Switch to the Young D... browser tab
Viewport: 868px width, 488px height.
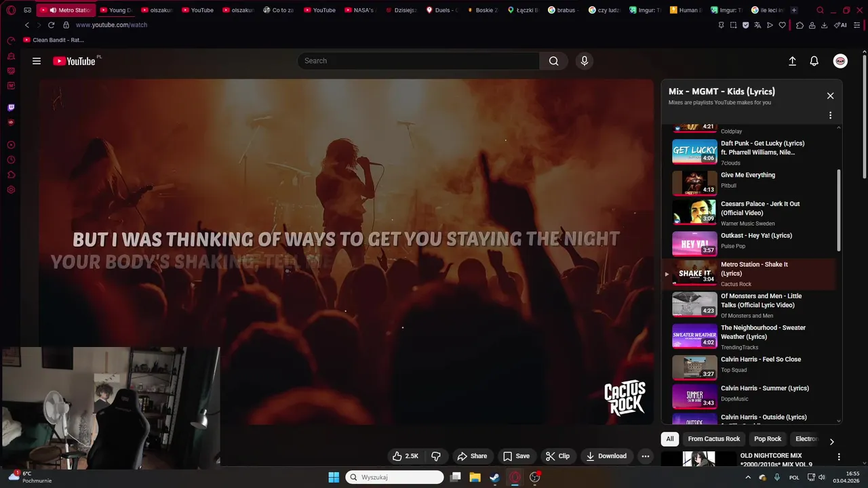[x=115, y=10]
